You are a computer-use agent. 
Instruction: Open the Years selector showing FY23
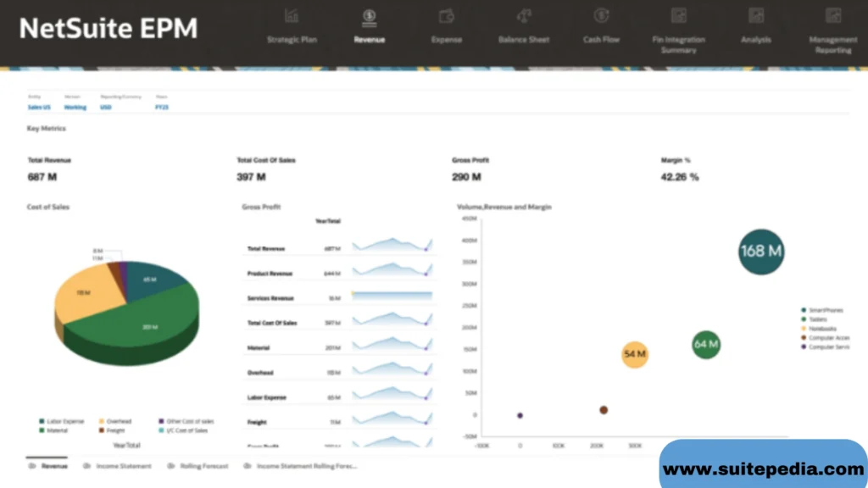pyautogui.click(x=161, y=108)
